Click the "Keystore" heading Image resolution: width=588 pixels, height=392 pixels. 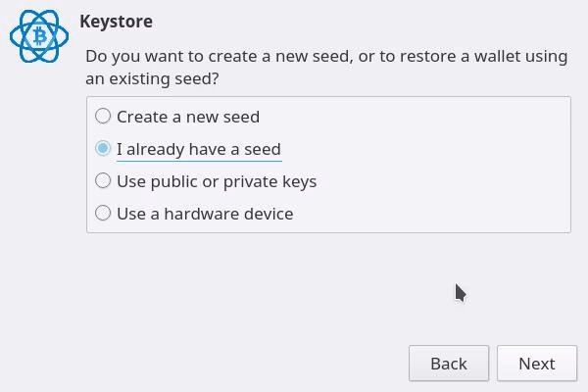point(116,22)
